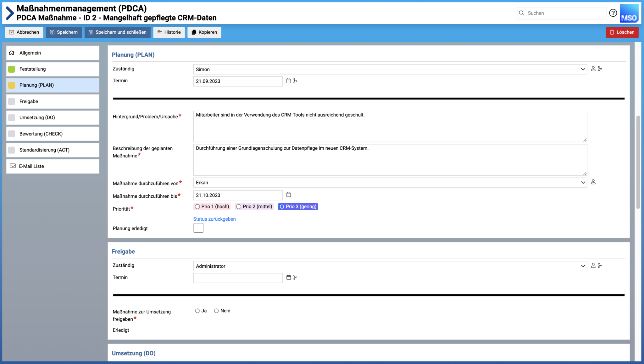Screen dimensions: 644x364
Task: Open the calendar picker for Freigabe Termin
Action: click(289, 277)
